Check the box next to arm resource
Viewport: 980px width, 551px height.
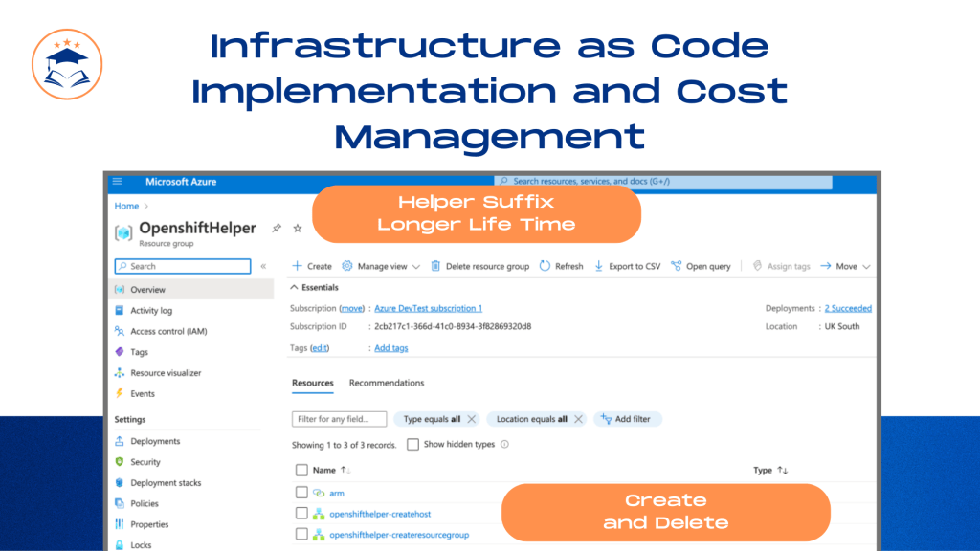(x=301, y=493)
